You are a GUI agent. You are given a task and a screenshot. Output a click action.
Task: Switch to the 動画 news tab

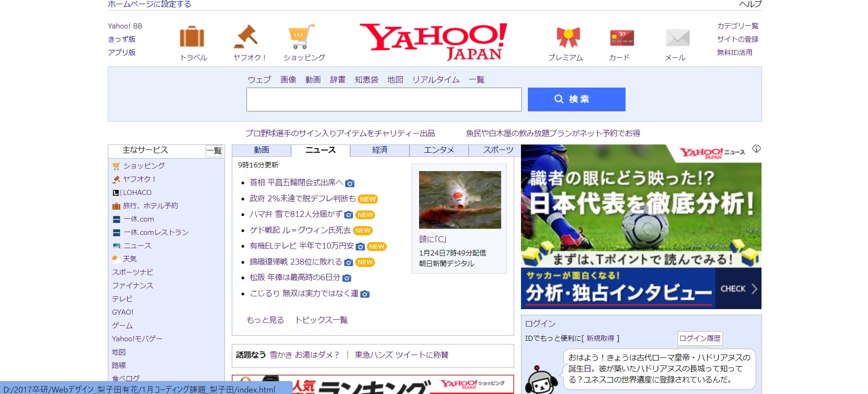point(261,150)
